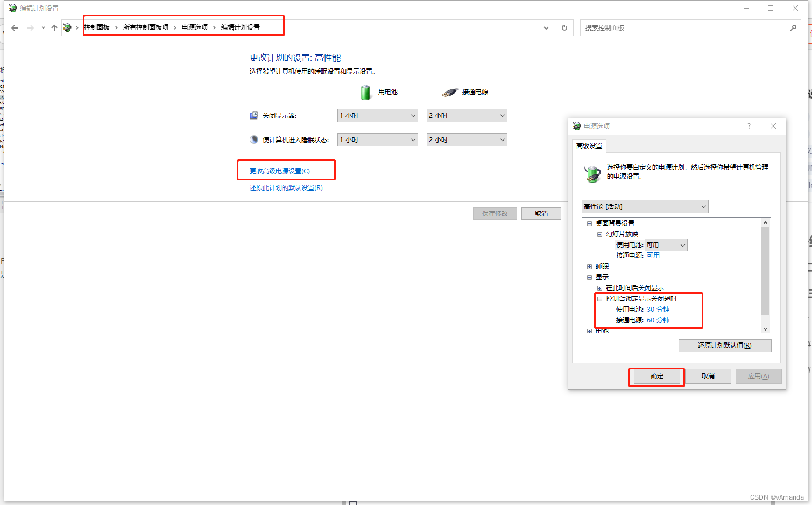Close the 编辑计划设置 window
This screenshot has width=812, height=505.
click(x=795, y=8)
